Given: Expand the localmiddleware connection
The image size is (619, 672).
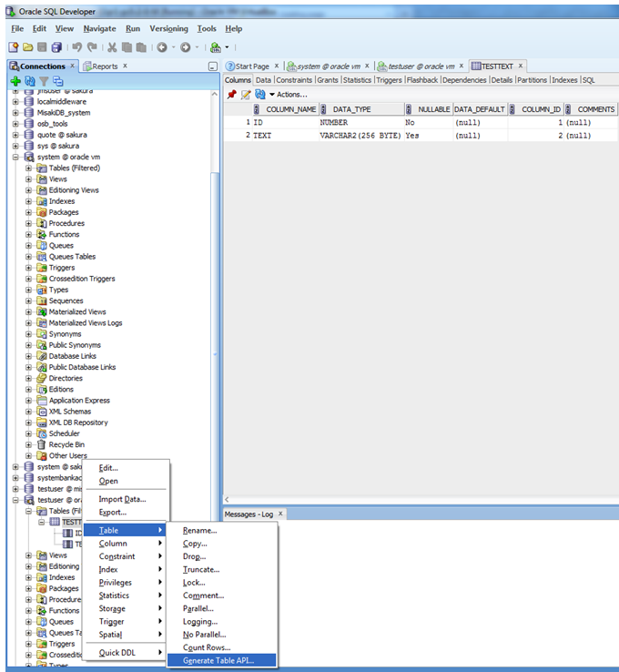Looking at the screenshot, I should (15, 102).
